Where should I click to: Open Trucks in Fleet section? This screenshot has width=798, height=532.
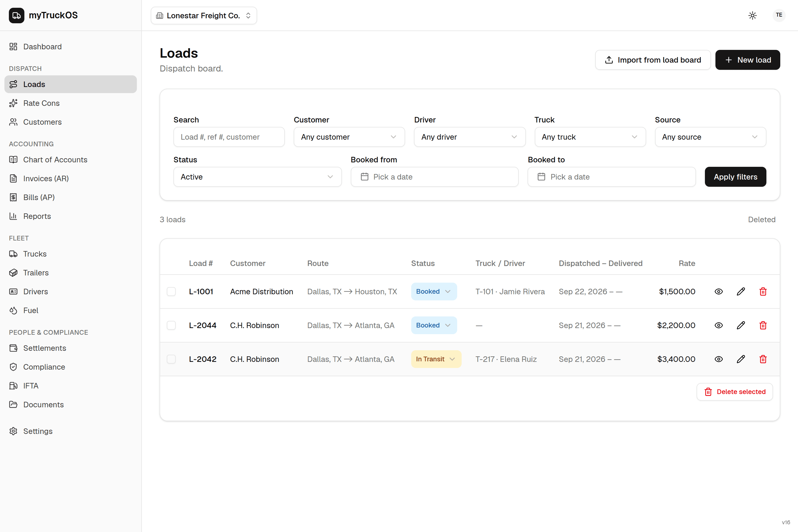click(x=71, y=254)
